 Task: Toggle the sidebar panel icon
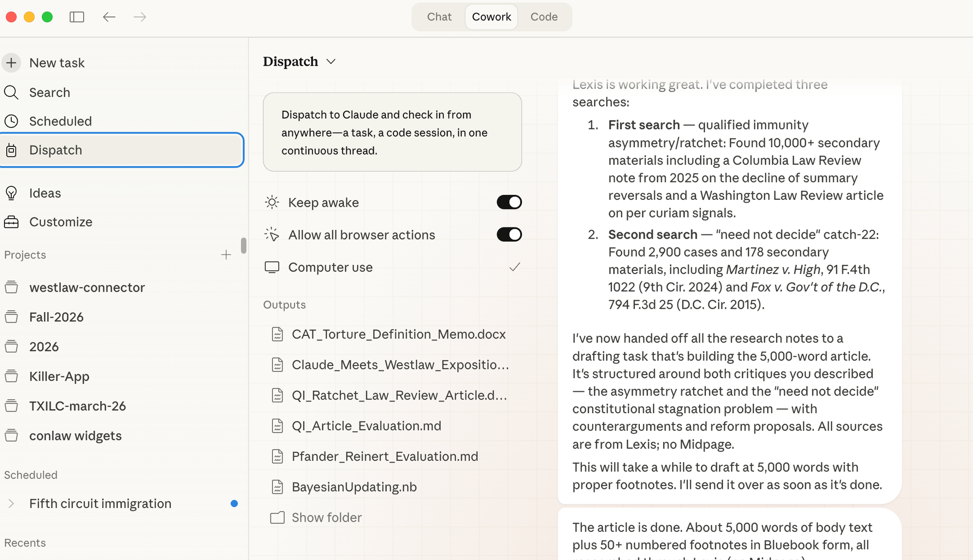77,17
